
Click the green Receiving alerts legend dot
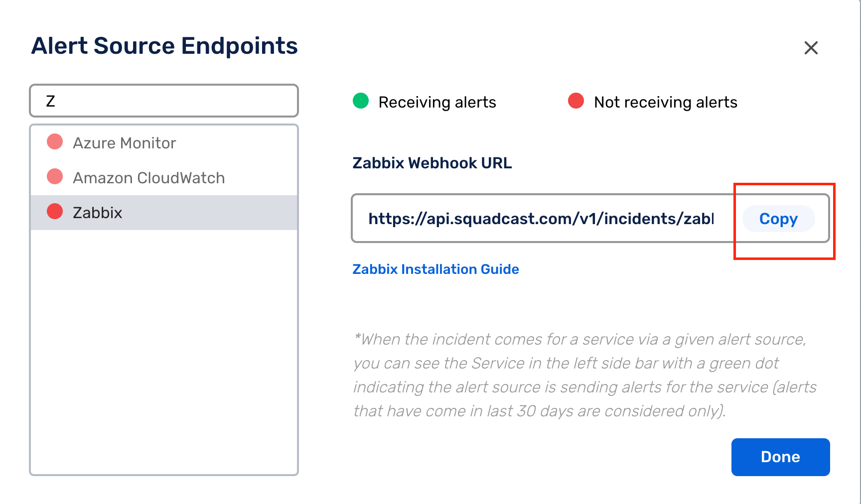pos(361,101)
